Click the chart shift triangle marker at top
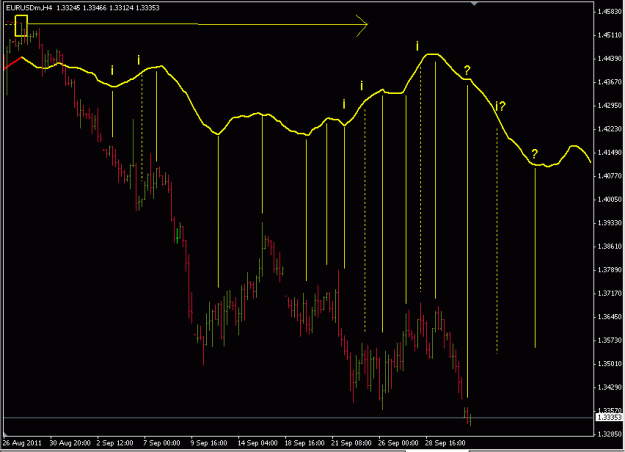This screenshot has width=625, height=452. 474,4
